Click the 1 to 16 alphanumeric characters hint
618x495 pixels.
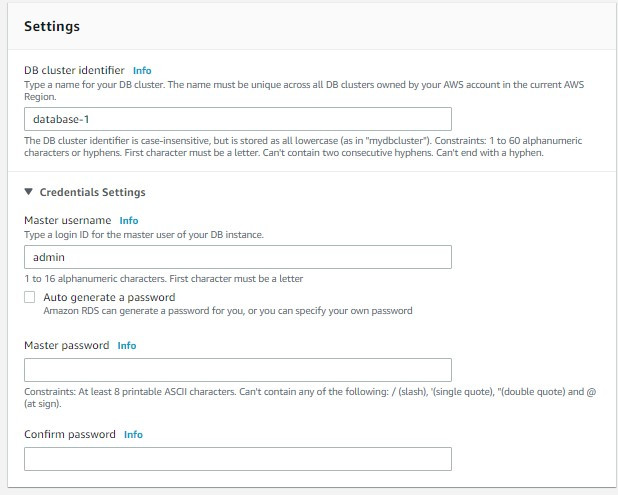point(162,278)
